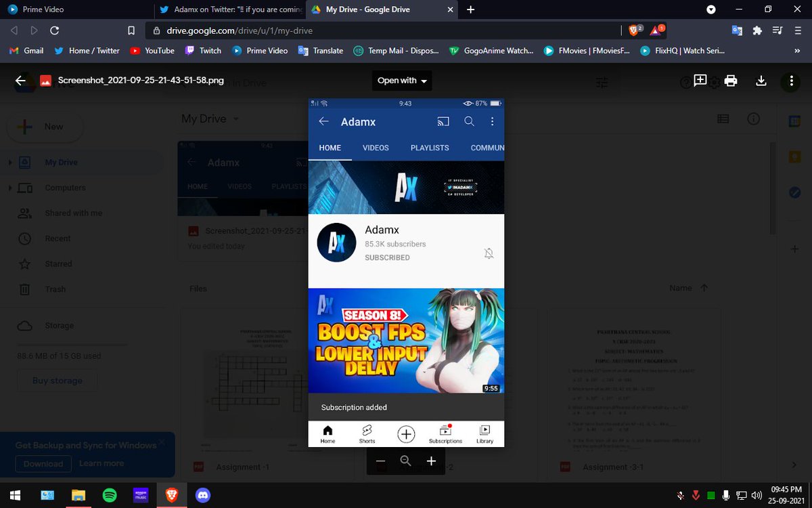Open the Temp Mail bookmark

(x=396, y=51)
